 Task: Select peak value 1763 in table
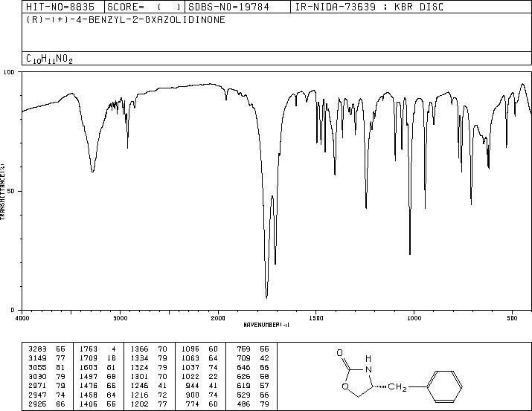tap(89, 349)
